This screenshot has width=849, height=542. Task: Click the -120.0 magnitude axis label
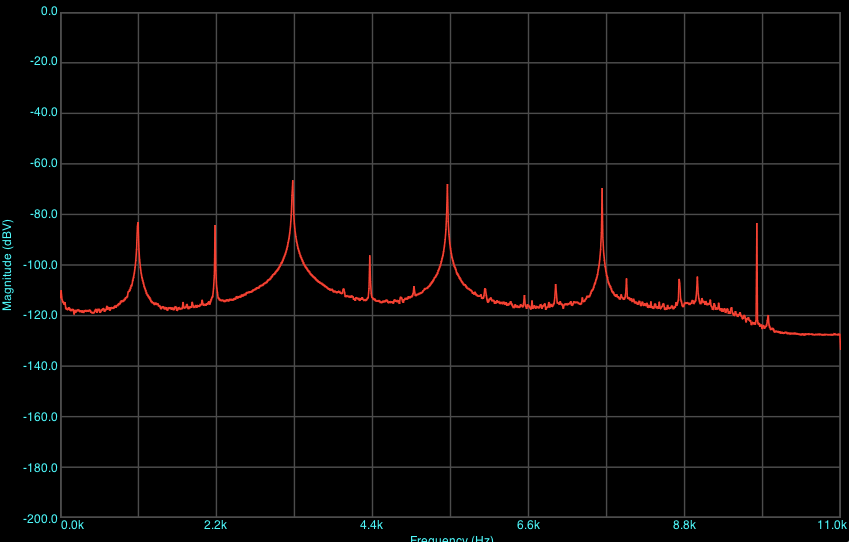(41, 316)
